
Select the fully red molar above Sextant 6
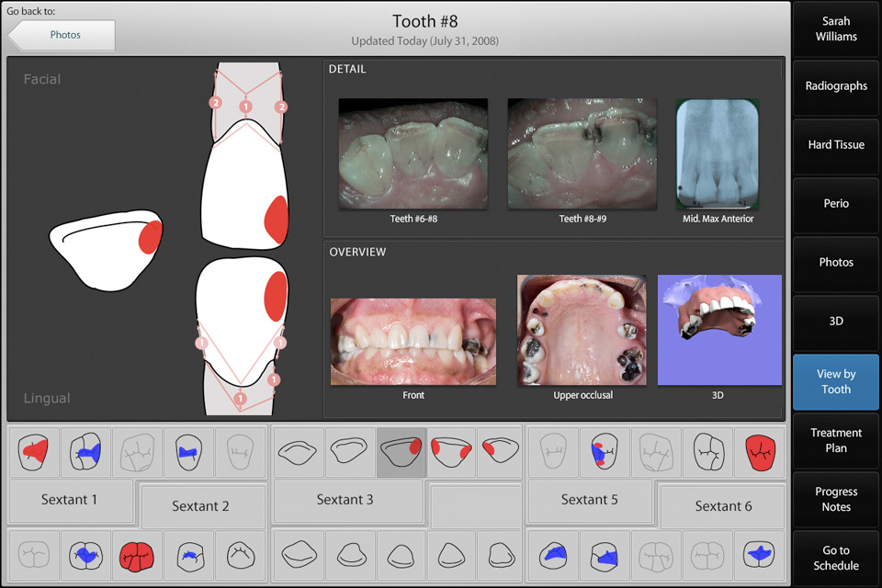[x=760, y=452]
